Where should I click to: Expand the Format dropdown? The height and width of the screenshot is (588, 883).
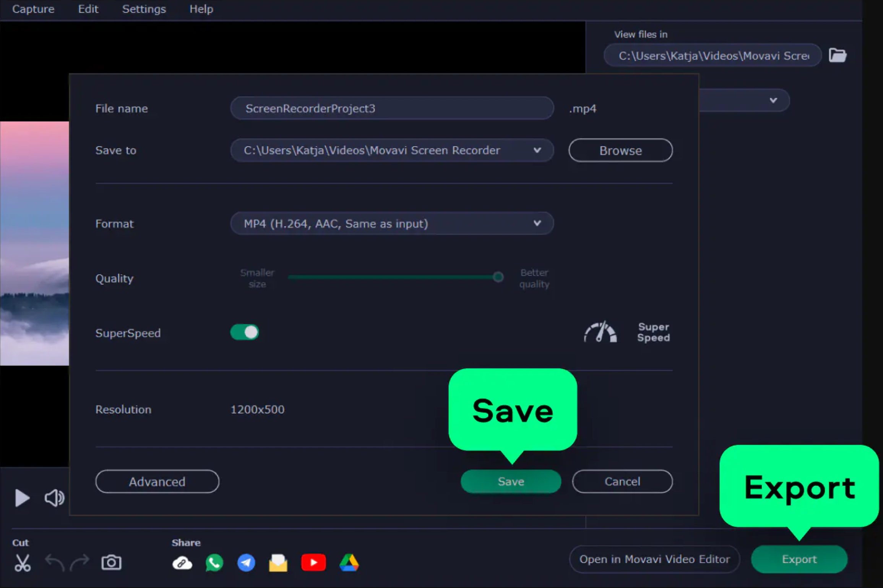pyautogui.click(x=392, y=223)
